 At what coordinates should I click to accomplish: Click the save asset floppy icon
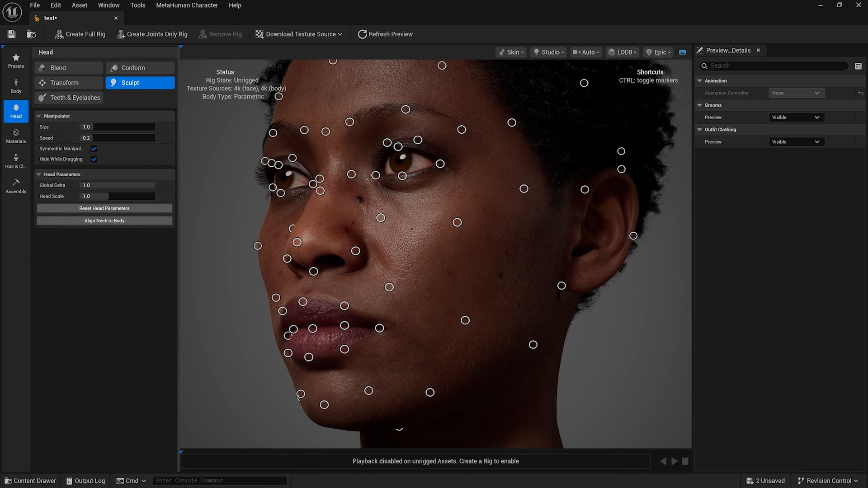pos(12,34)
